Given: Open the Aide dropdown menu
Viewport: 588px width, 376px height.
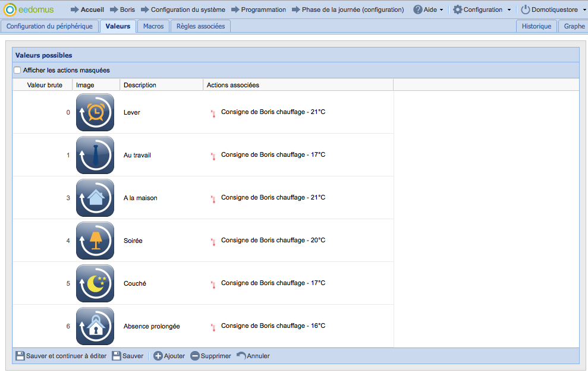Looking at the screenshot, I should coord(429,10).
